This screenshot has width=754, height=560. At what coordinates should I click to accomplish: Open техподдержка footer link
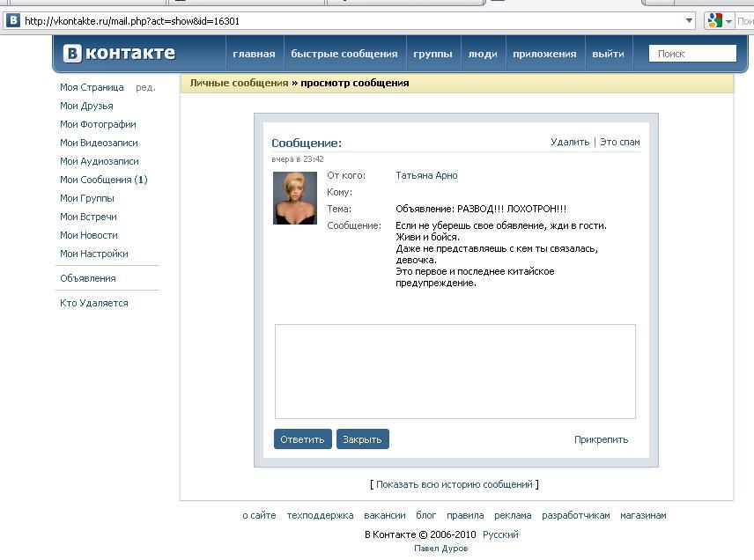click(321, 515)
